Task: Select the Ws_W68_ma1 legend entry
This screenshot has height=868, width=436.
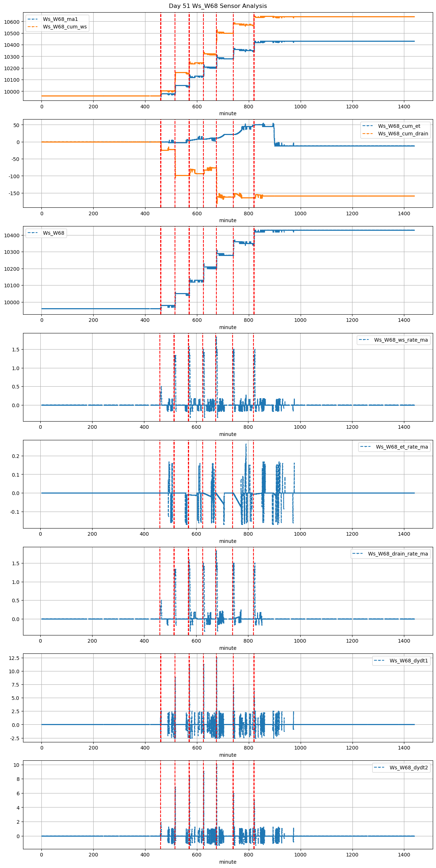Action: (60, 19)
